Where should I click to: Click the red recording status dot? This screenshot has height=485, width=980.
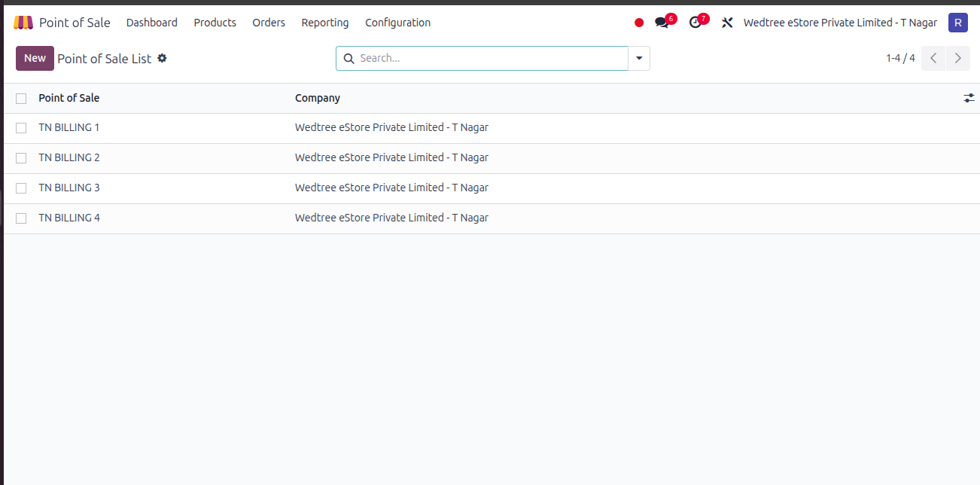639,23
